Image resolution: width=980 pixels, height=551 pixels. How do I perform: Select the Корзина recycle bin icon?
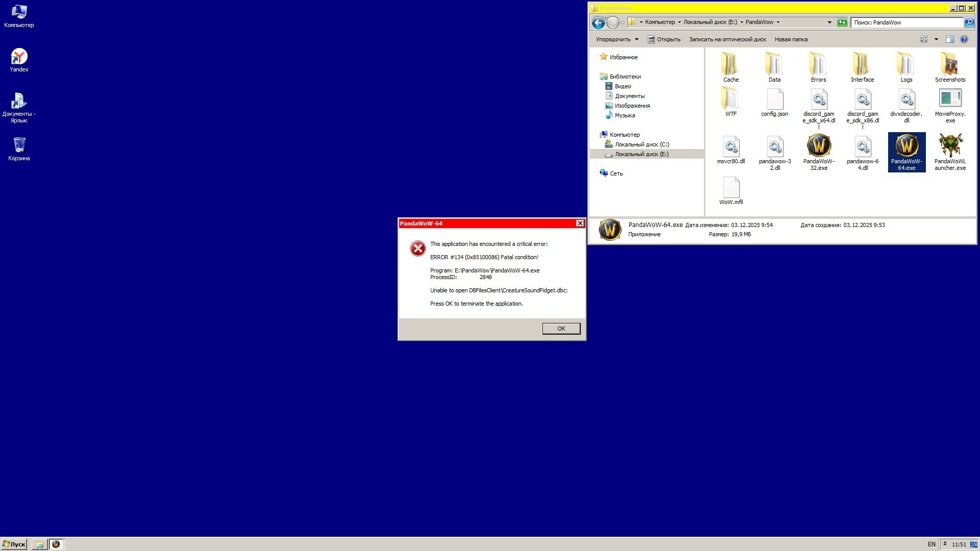coord(19,145)
